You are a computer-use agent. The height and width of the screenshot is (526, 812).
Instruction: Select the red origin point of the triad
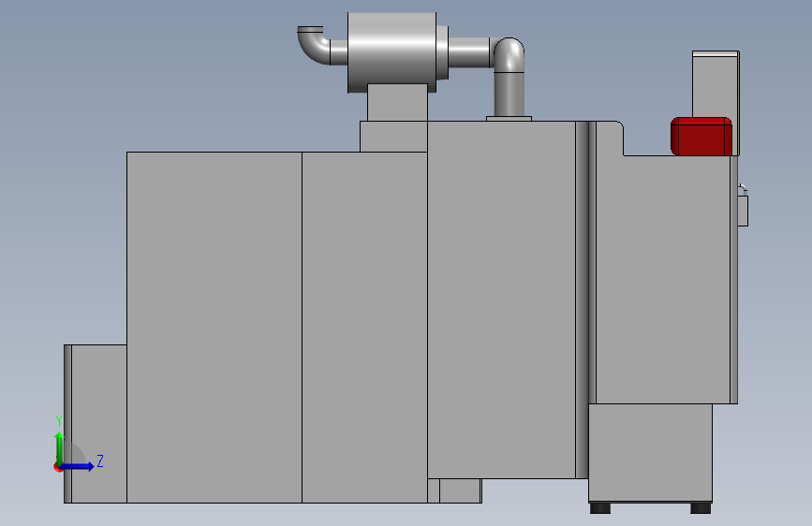click(57, 467)
